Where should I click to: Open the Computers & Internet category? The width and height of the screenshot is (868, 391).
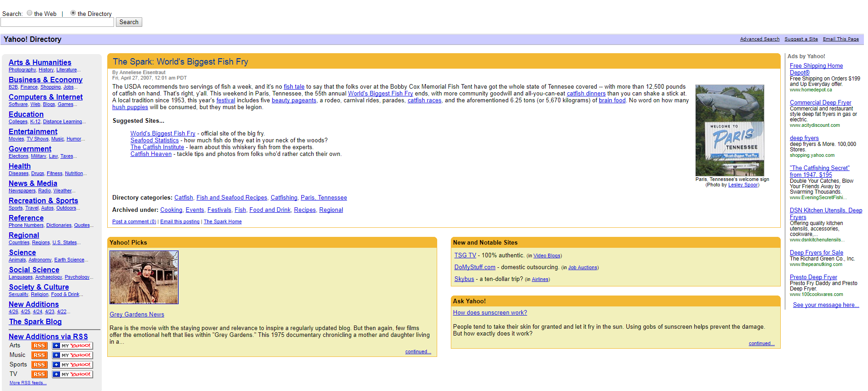pyautogui.click(x=45, y=97)
